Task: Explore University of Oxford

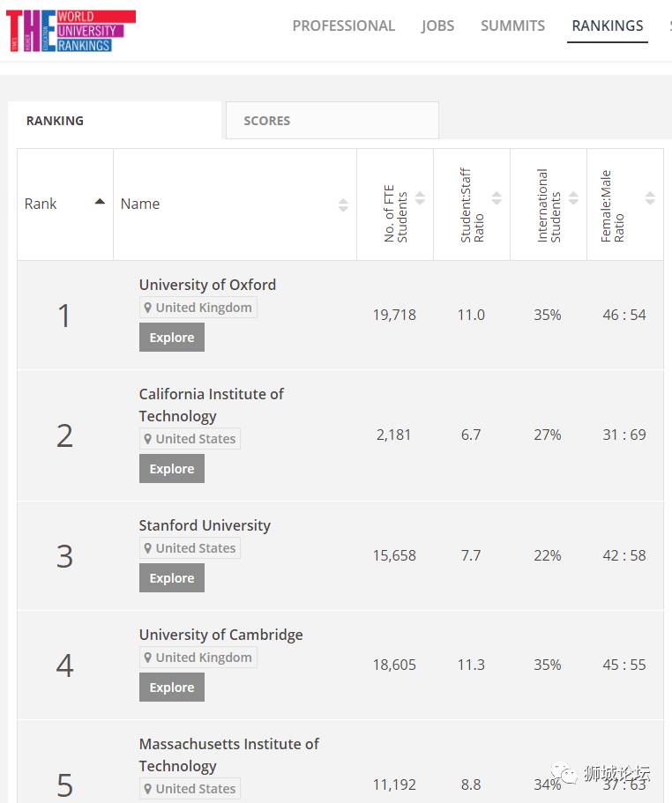Action: point(172,338)
